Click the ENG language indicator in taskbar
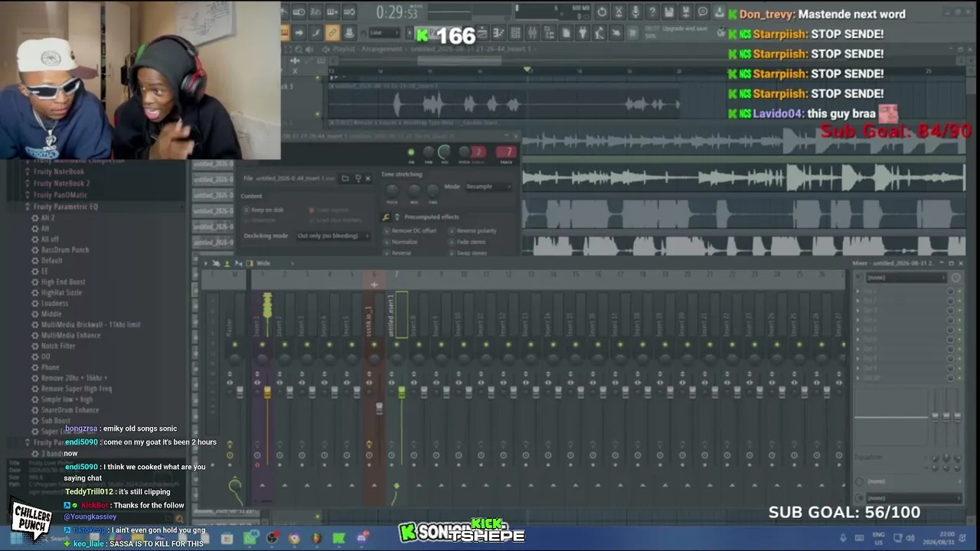The height and width of the screenshot is (551, 980). [879, 537]
